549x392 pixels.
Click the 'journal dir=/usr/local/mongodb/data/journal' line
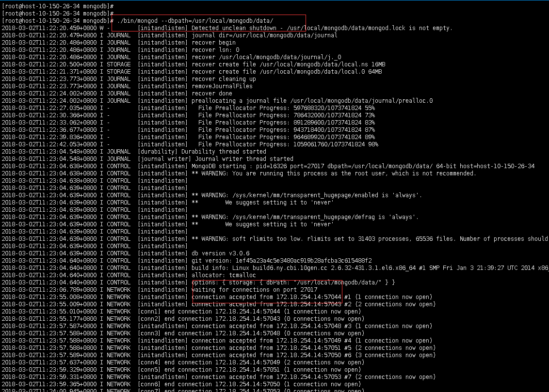pos(169,35)
